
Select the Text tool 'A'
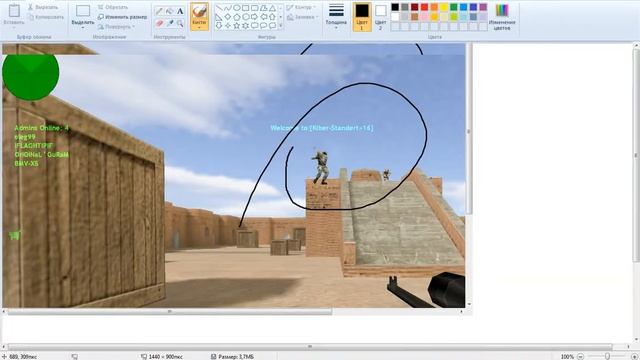point(180,11)
